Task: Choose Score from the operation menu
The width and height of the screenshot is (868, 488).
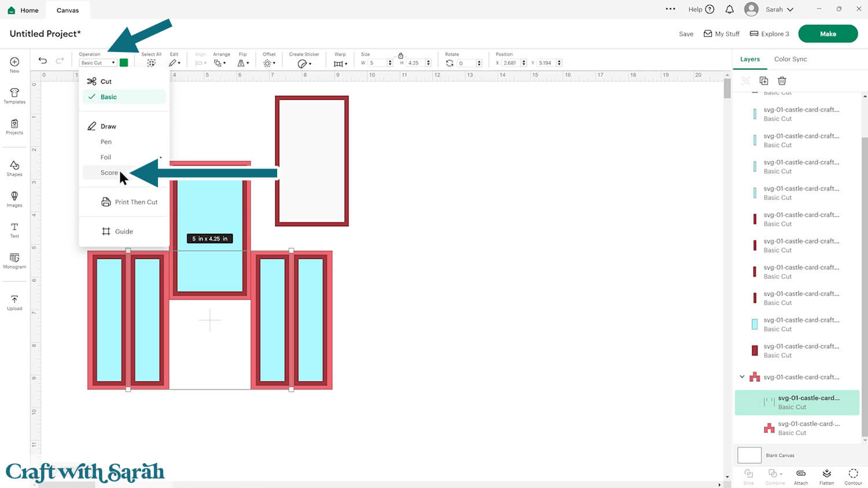Action: pyautogui.click(x=109, y=173)
